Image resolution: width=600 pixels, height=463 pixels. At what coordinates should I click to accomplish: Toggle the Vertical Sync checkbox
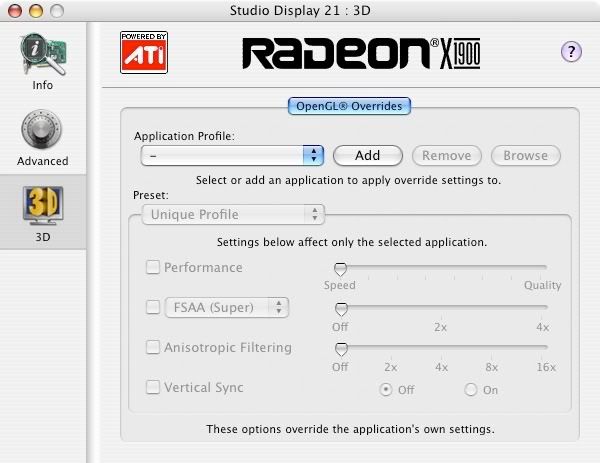tap(153, 387)
